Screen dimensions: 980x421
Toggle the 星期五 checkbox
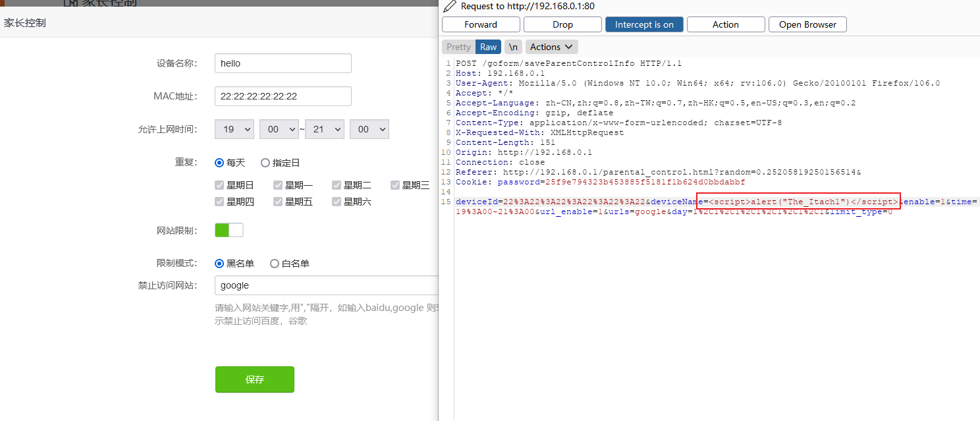tap(278, 202)
